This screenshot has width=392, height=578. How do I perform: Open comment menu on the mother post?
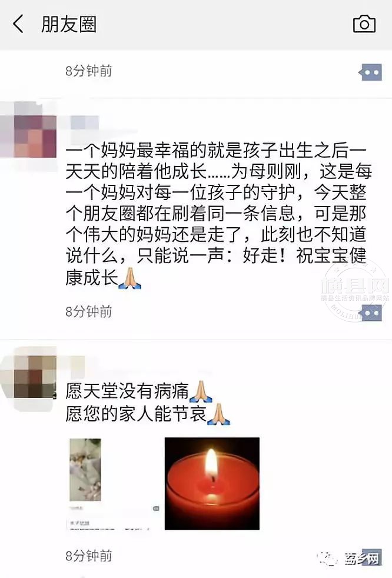click(371, 313)
